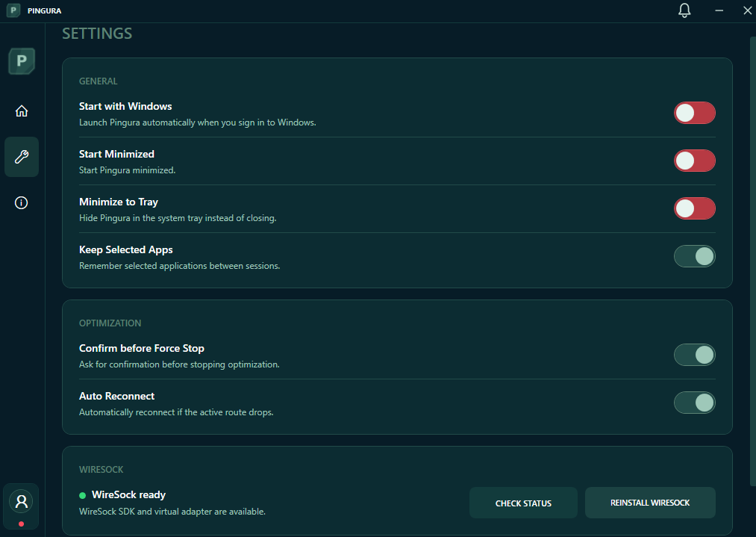Open the Home page in sidebar
This screenshot has height=537, width=756.
[x=21, y=111]
